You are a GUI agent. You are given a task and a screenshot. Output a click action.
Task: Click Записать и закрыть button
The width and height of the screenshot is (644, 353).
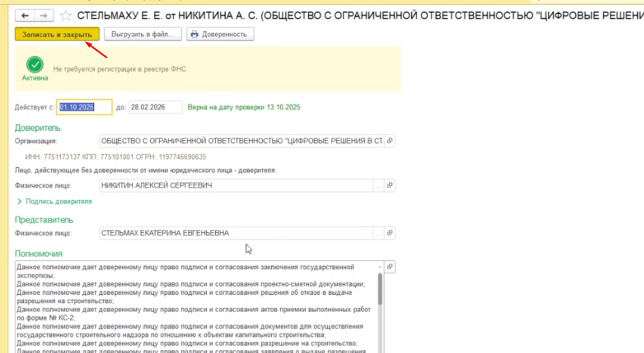(57, 34)
